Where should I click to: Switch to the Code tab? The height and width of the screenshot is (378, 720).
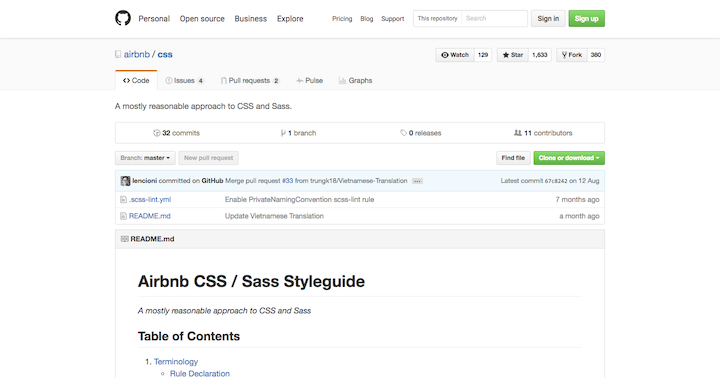tap(136, 80)
